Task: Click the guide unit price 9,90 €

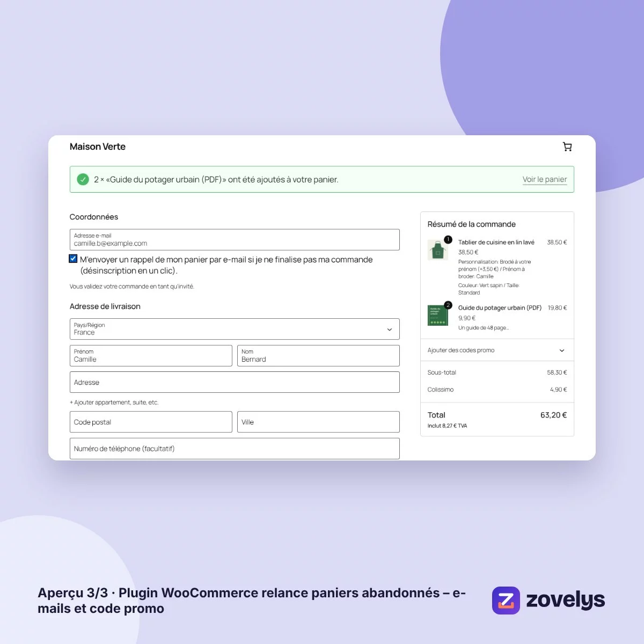Action: click(x=467, y=318)
